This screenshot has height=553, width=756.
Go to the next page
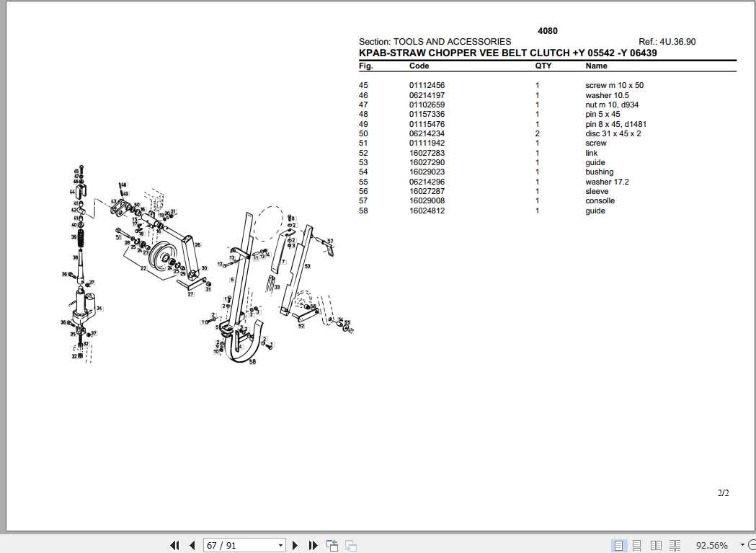[295, 545]
